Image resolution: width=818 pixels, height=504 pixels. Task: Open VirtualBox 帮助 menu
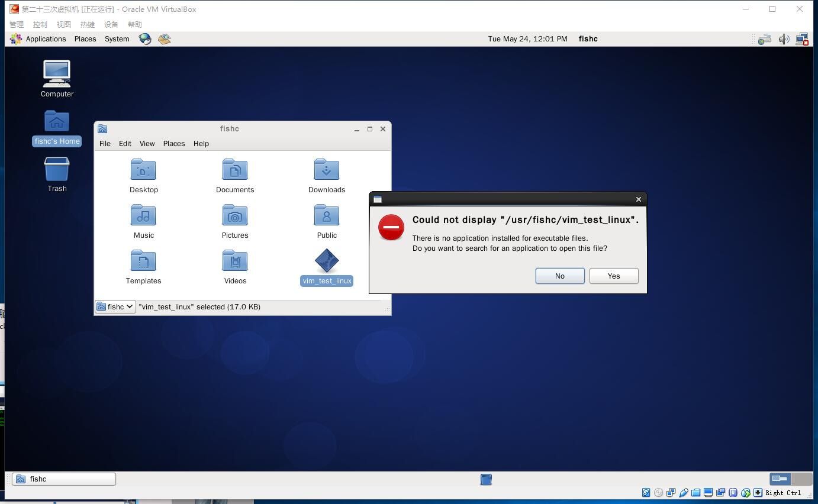pyautogui.click(x=135, y=24)
